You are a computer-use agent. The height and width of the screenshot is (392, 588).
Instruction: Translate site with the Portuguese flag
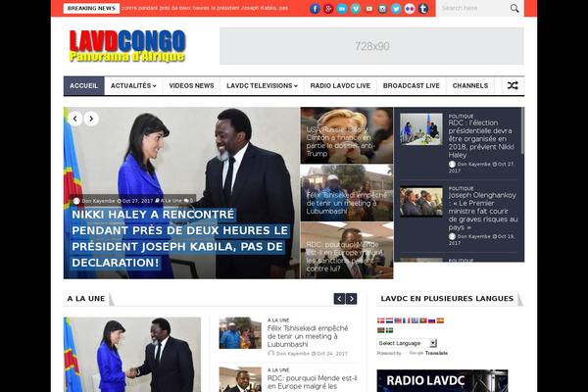[423, 320]
